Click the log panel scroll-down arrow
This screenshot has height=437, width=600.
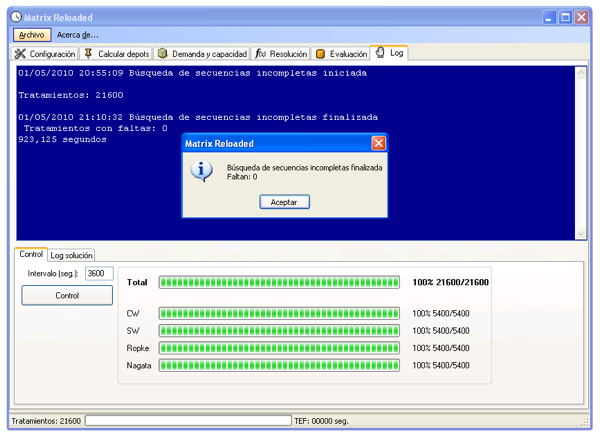(x=581, y=233)
